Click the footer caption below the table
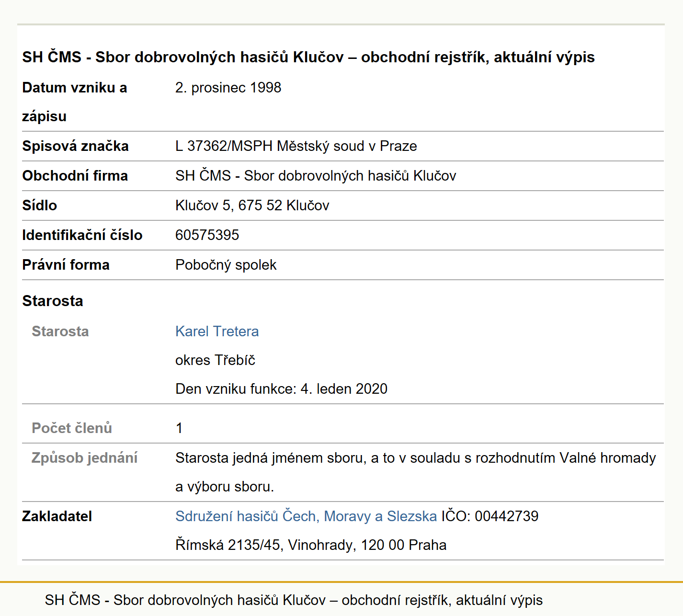Image resolution: width=683 pixels, height=616 pixels. 294,600
